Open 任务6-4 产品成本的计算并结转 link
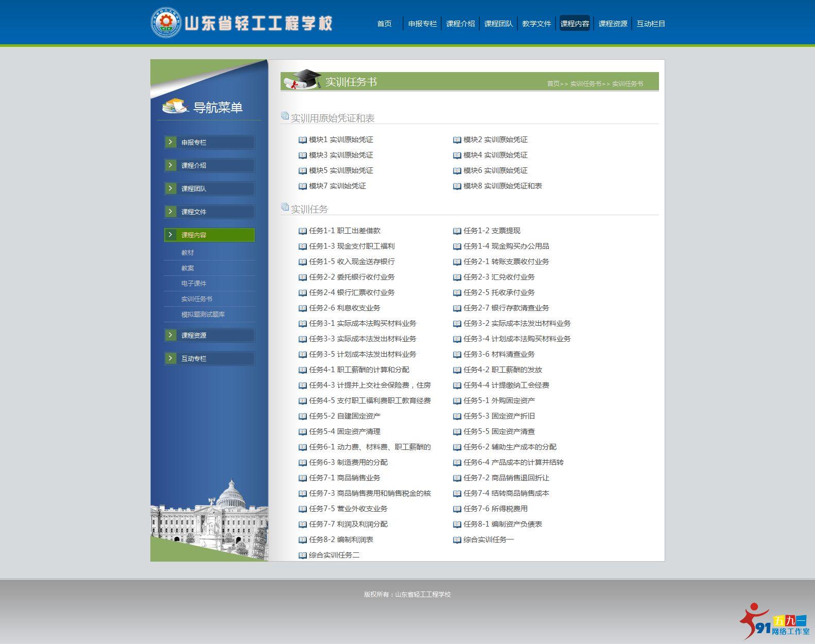Image resolution: width=815 pixels, height=644 pixels. (x=513, y=463)
